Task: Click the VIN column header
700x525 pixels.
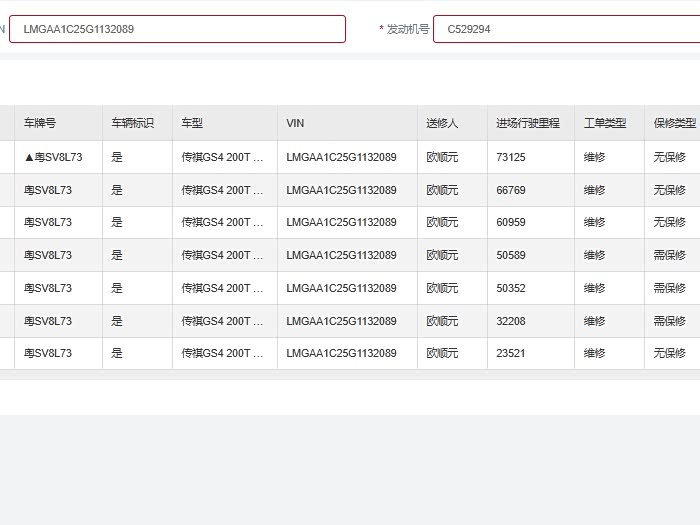Action: pos(295,123)
